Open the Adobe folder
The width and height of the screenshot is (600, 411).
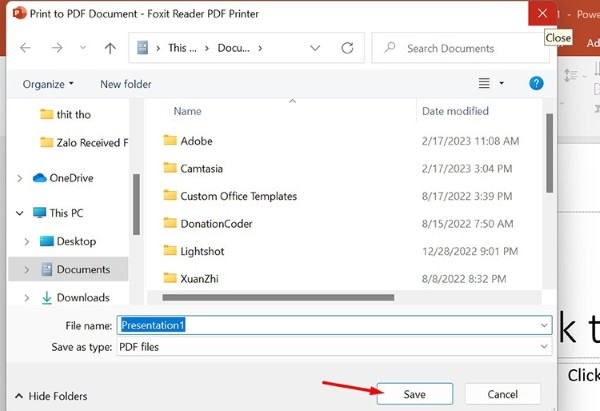(196, 141)
